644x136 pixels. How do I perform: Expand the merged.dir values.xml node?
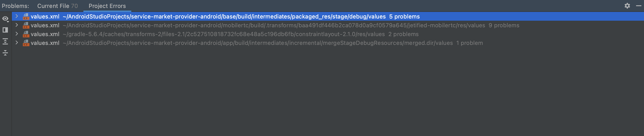click(x=16, y=42)
